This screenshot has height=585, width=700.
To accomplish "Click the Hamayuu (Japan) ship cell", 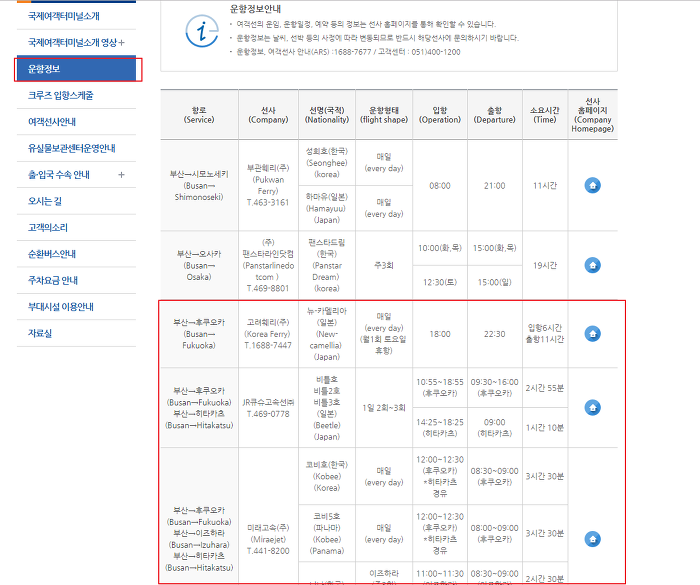I will pyautogui.click(x=327, y=208).
